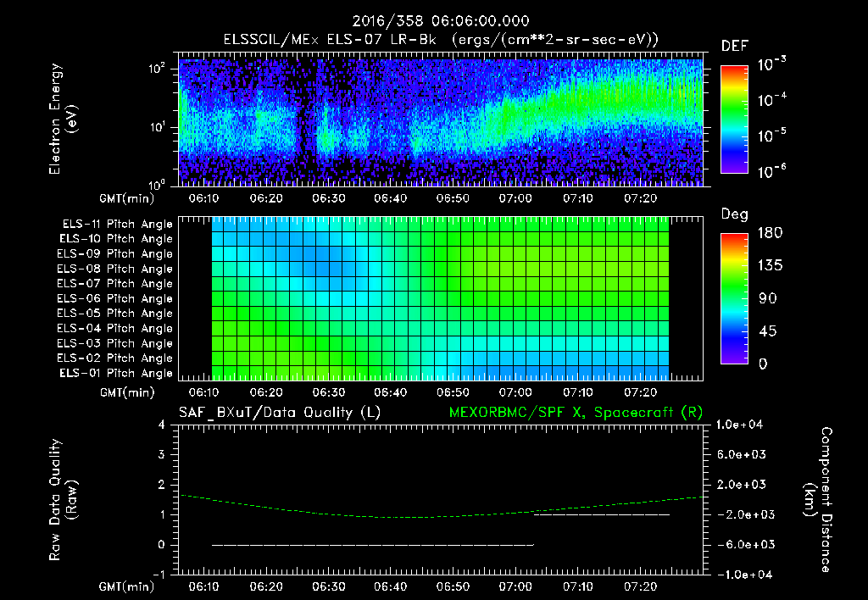Screen dimensions: 868x600
Task: Click the white data quality line at level 0
Action: [x=373, y=545]
